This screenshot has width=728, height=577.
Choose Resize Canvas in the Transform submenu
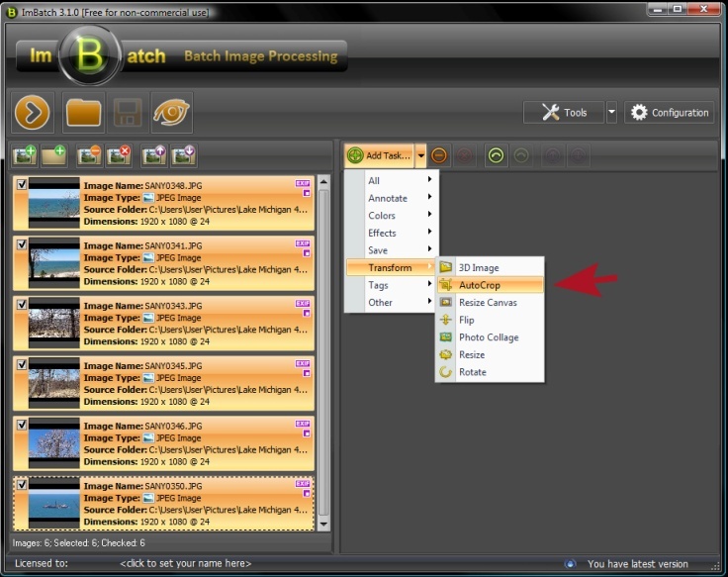pos(488,303)
